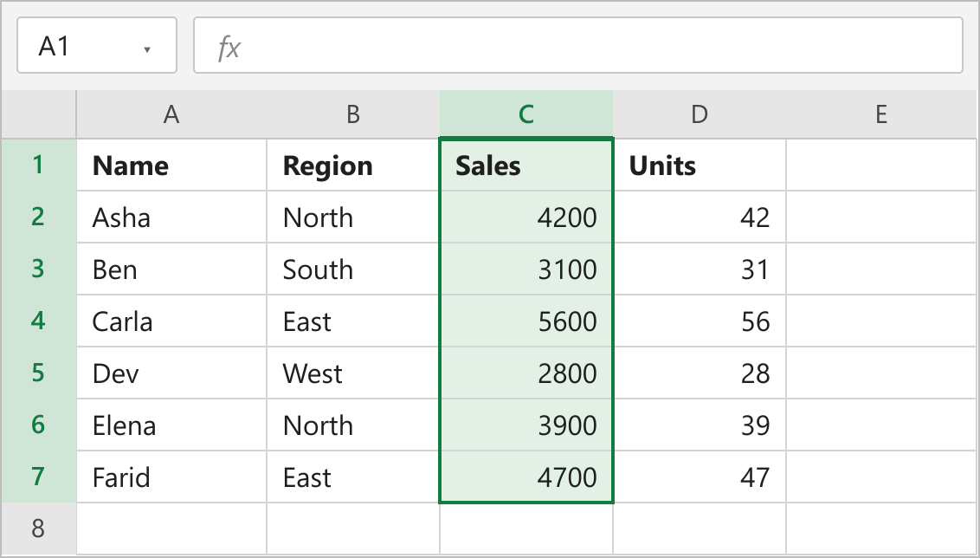Select the sales value 4200
Image resolution: width=980 pixels, height=558 pixels.
(x=526, y=217)
